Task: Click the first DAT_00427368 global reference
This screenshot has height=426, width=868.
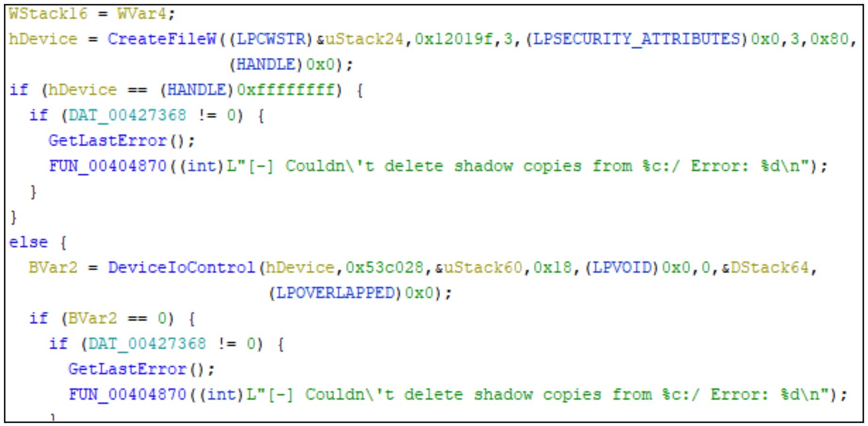Action: coord(128,115)
